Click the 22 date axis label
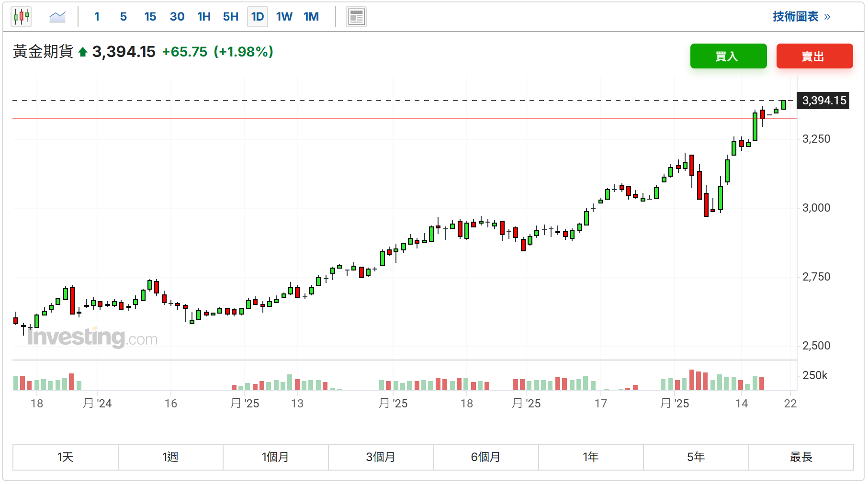 [x=790, y=404]
